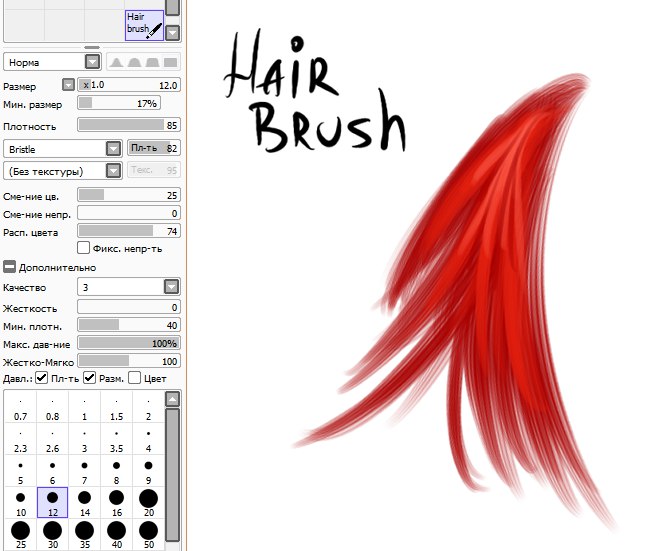This screenshot has width=650, height=551.
Task: Select the highlighted brush size 12
Action: tap(53, 503)
